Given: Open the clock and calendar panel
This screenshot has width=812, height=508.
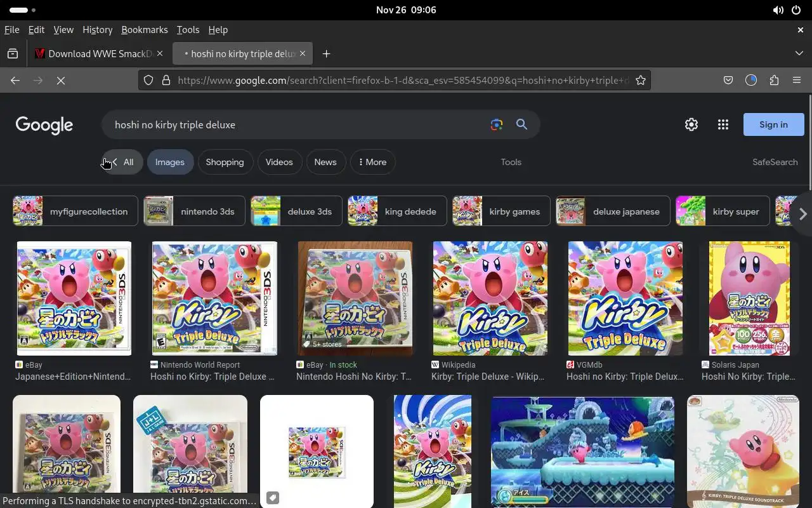Looking at the screenshot, I should click(x=406, y=10).
